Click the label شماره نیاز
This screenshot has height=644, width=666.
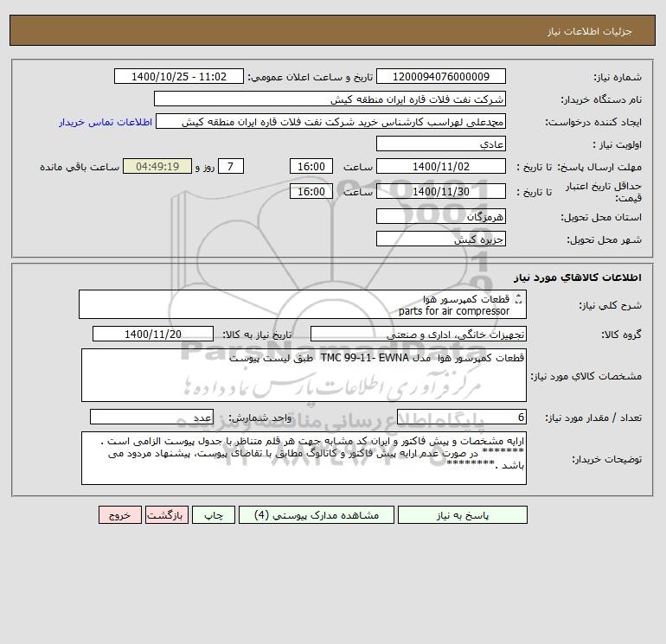[618, 77]
